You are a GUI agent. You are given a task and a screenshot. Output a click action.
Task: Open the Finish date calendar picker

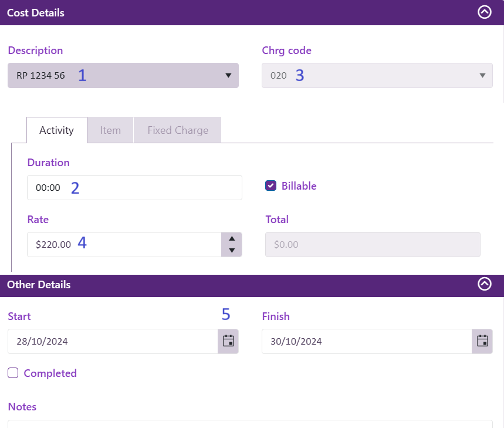click(482, 341)
